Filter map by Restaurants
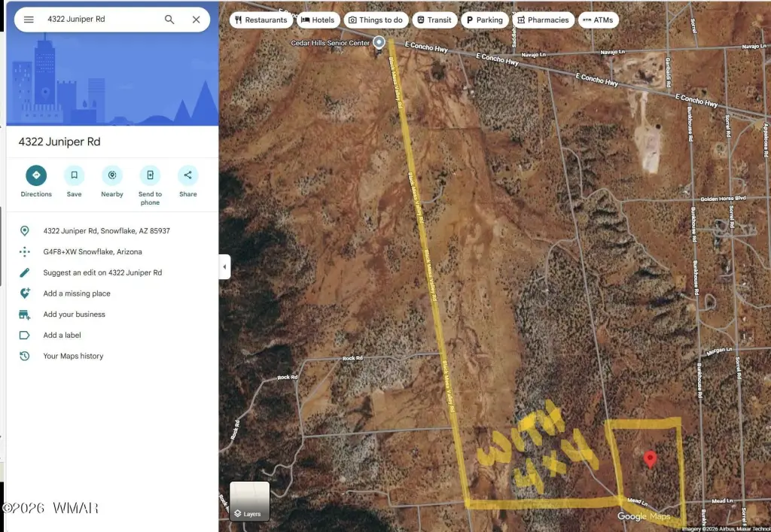771x532 pixels. coord(261,20)
